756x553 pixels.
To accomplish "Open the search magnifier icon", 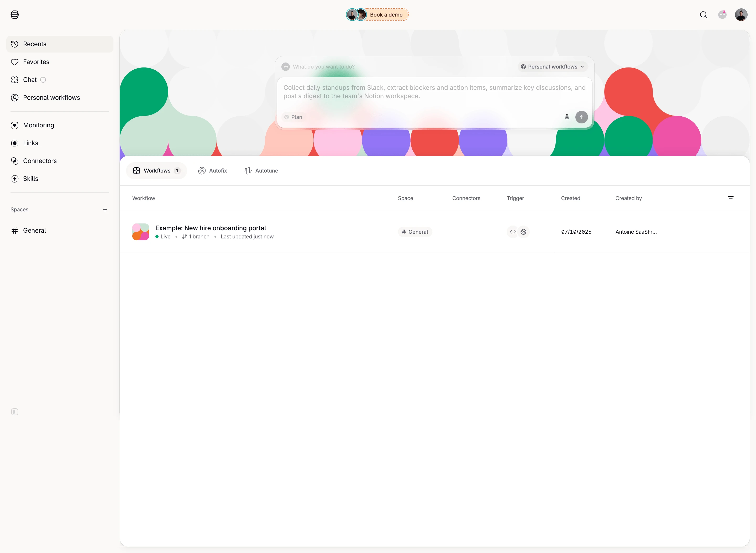I will 703,15.
